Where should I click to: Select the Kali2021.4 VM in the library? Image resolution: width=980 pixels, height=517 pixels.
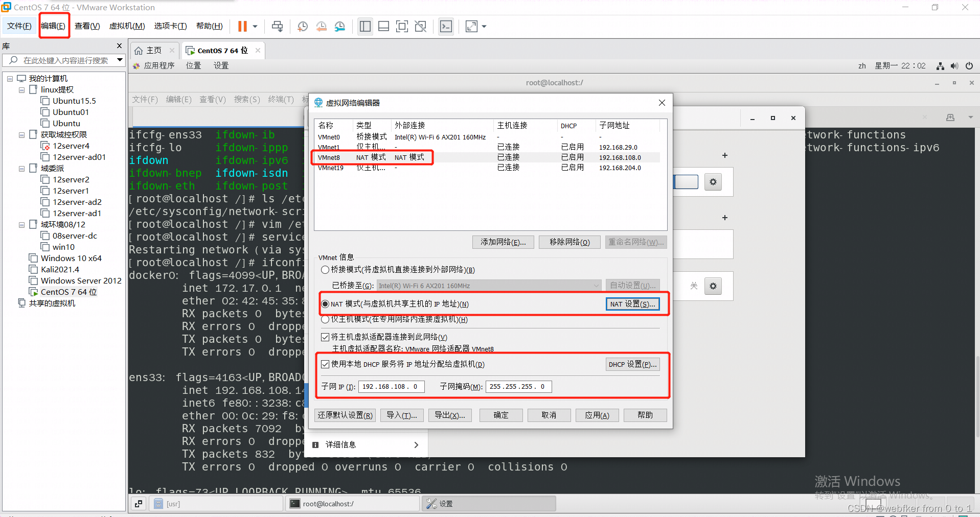tap(60, 269)
